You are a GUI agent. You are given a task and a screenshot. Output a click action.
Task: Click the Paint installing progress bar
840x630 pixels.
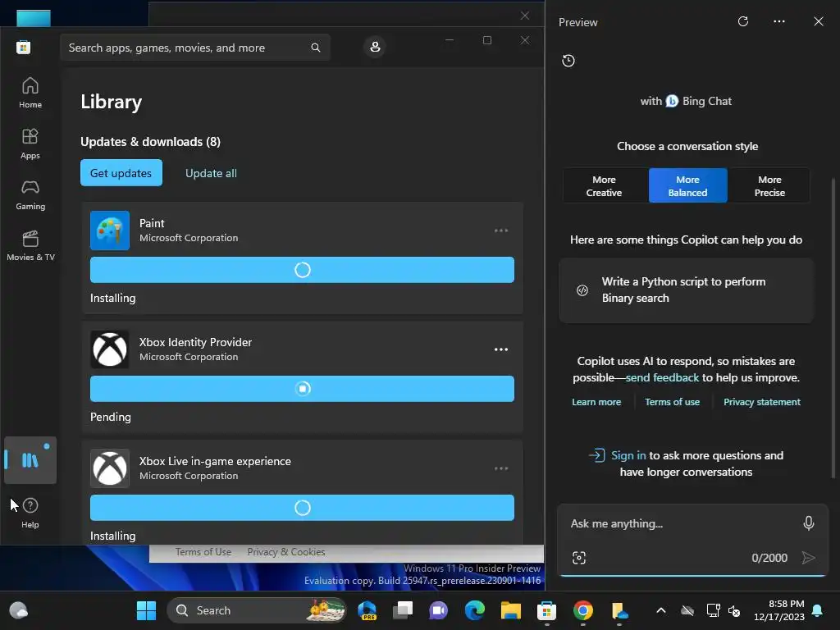(x=302, y=269)
